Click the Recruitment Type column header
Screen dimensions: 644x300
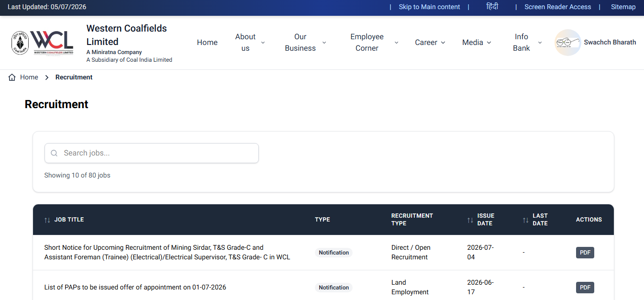pyautogui.click(x=412, y=220)
